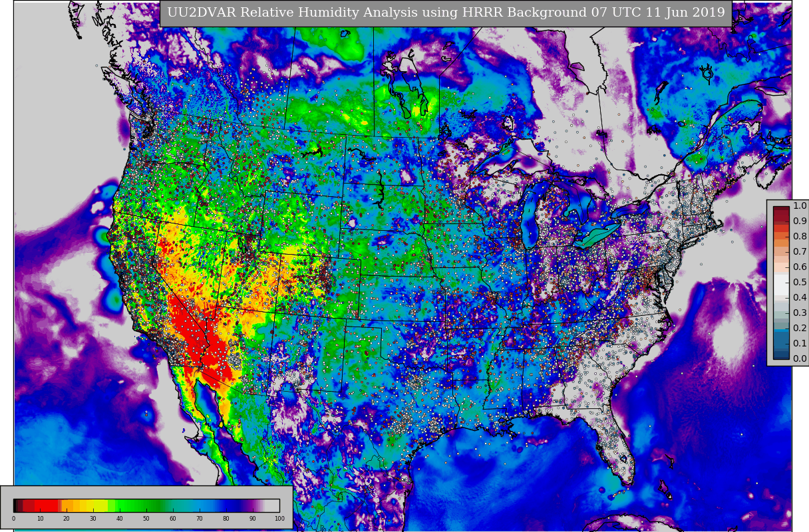Click the "20" tick label on bottom colorbar
Screen dimensions: 809x532
pyautogui.click(x=67, y=519)
